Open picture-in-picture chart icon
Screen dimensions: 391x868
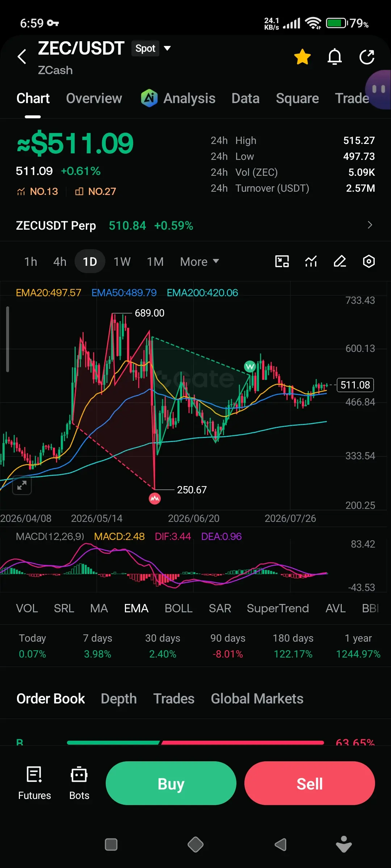pos(282,261)
